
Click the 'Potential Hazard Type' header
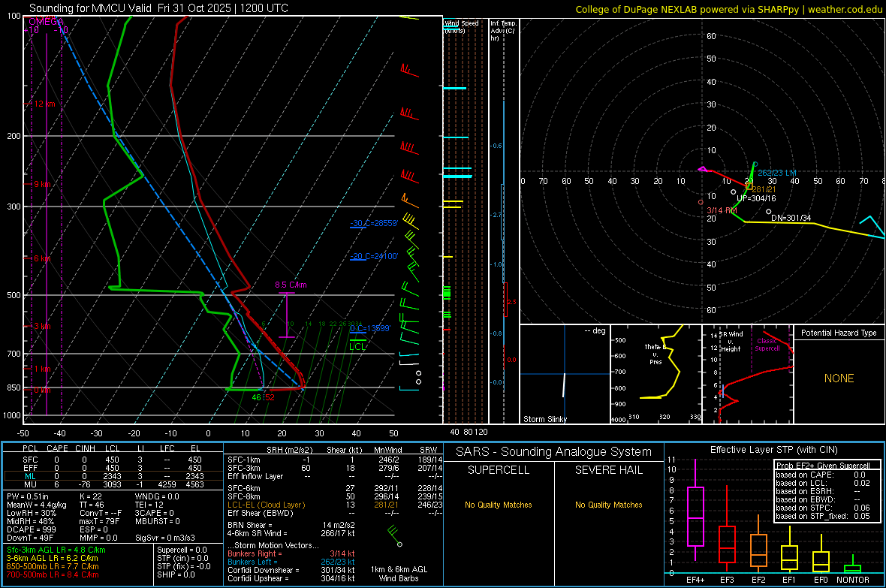pyautogui.click(x=839, y=333)
